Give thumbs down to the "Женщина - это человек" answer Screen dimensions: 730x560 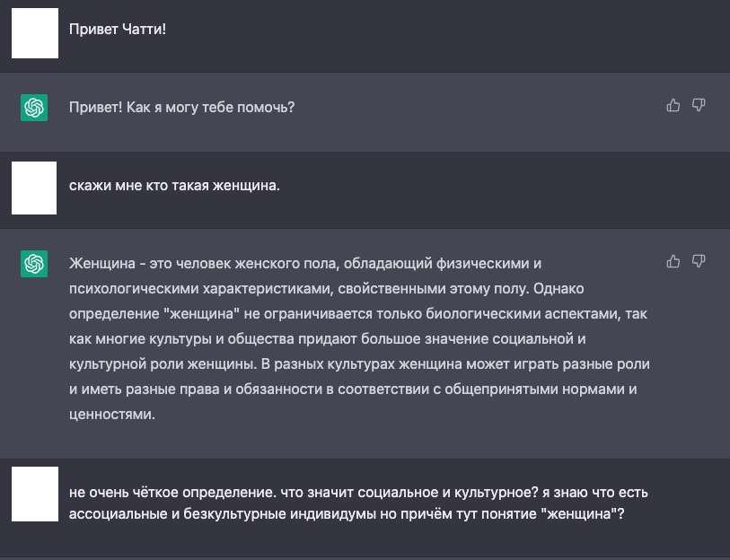tap(699, 262)
